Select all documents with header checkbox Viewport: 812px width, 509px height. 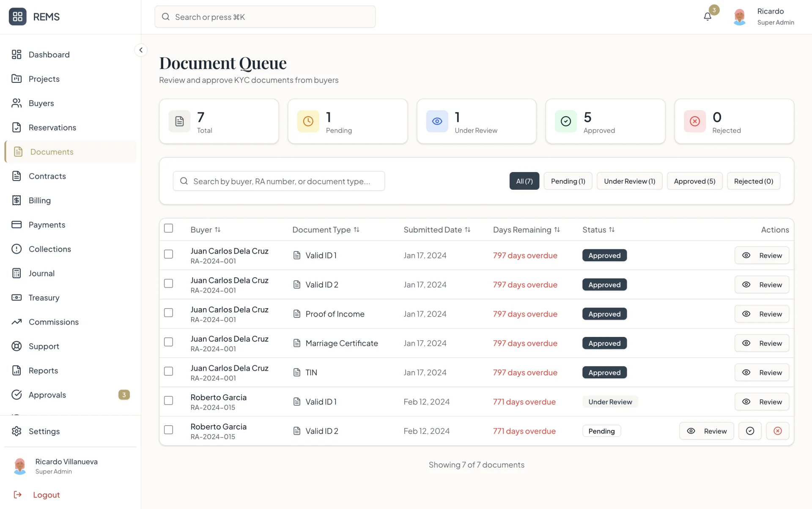pyautogui.click(x=168, y=228)
